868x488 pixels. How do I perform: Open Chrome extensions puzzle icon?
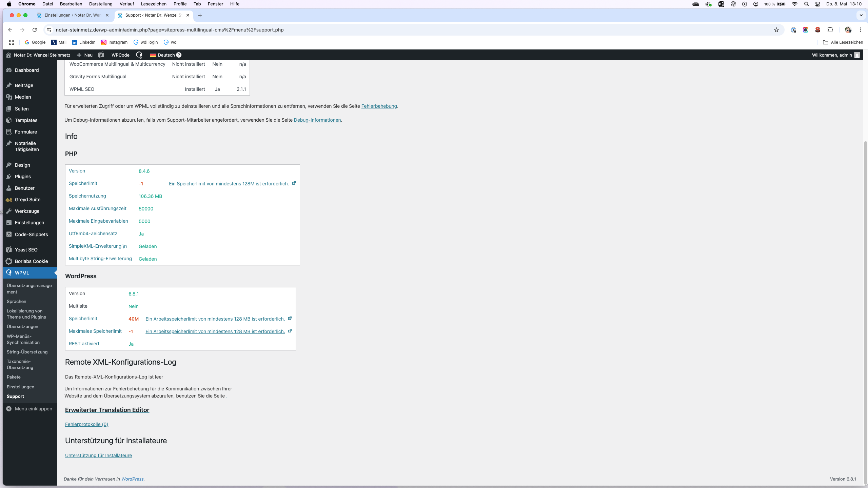pos(830,30)
